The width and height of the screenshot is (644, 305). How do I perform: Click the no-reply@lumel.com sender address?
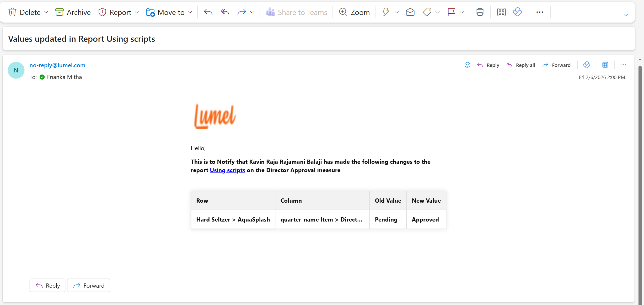point(57,65)
